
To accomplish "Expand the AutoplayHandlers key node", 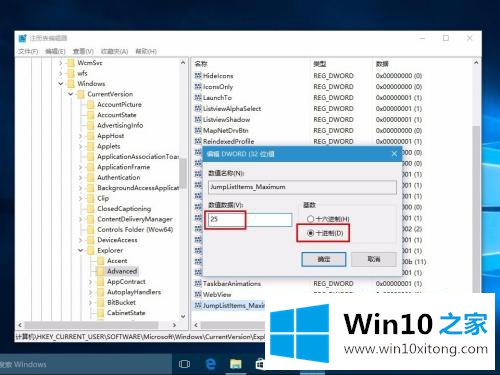I will pos(90,292).
